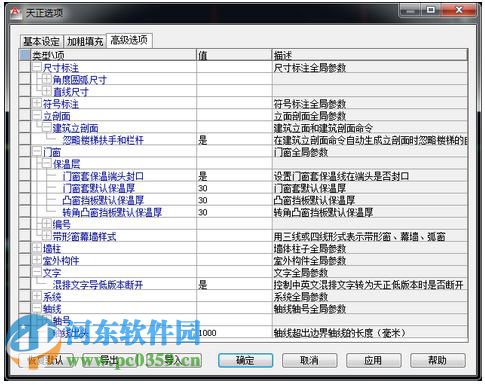This screenshot has width=485, height=385.
Task: Select 门窗套保温端头封口 item
Action: 103,176
